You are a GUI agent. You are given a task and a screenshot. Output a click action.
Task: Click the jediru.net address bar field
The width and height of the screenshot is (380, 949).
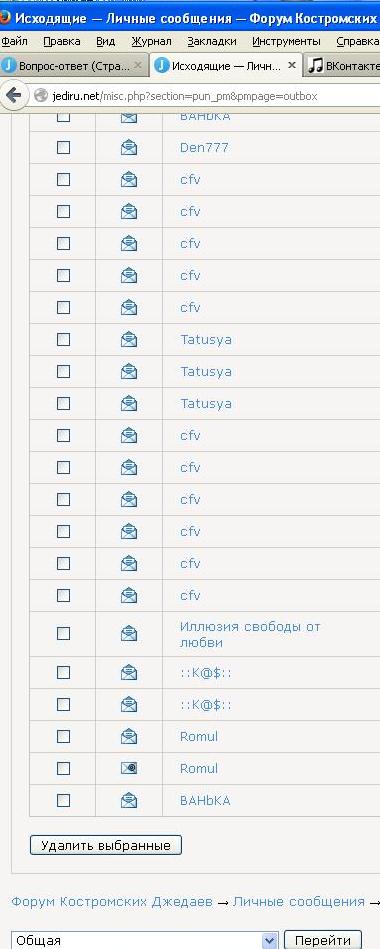[206, 96]
